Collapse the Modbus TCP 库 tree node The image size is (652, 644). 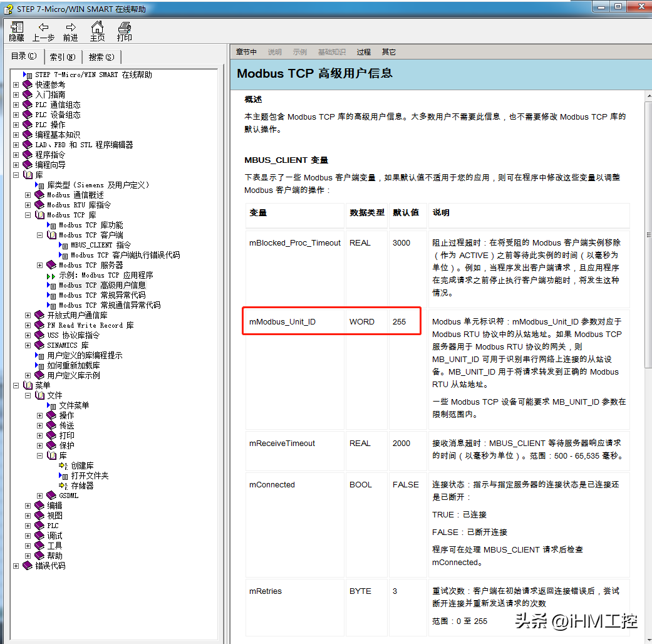pyautogui.click(x=28, y=215)
